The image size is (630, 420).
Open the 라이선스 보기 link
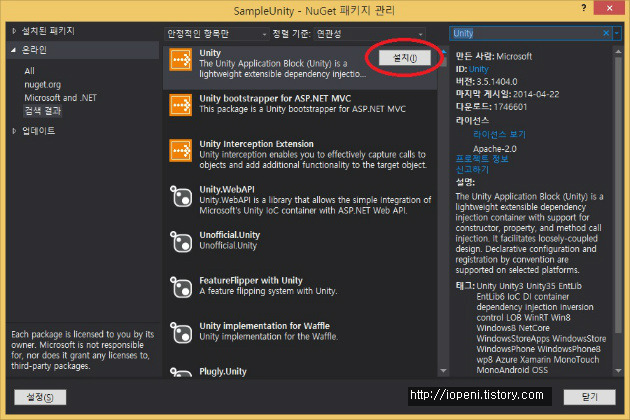click(x=499, y=134)
